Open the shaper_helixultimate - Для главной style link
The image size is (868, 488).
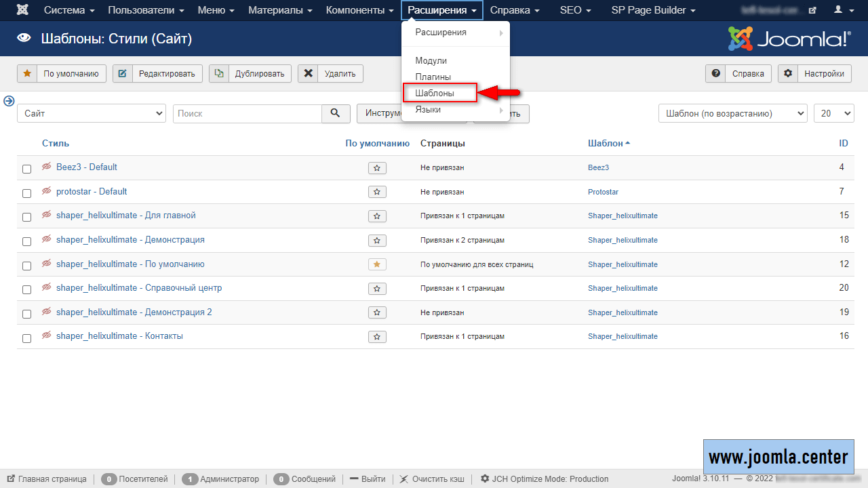pos(125,216)
